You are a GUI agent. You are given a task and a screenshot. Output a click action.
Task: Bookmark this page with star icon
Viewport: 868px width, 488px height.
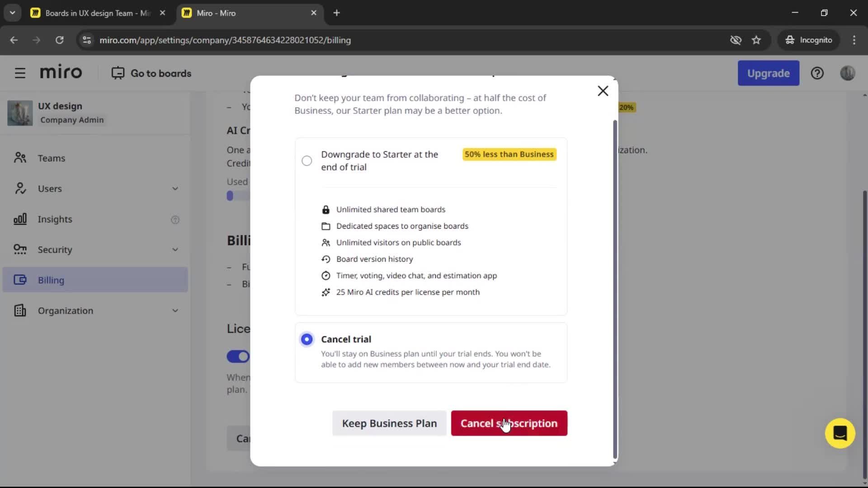[x=756, y=40]
